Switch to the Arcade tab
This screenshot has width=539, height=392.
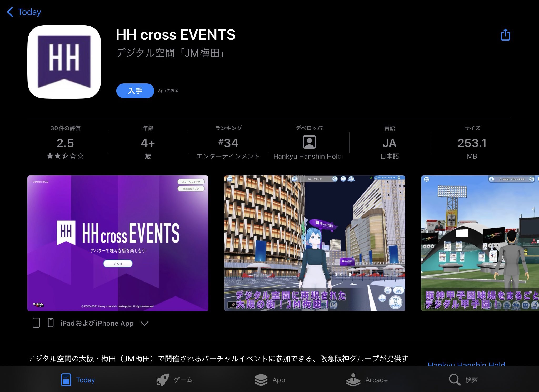[376, 380]
